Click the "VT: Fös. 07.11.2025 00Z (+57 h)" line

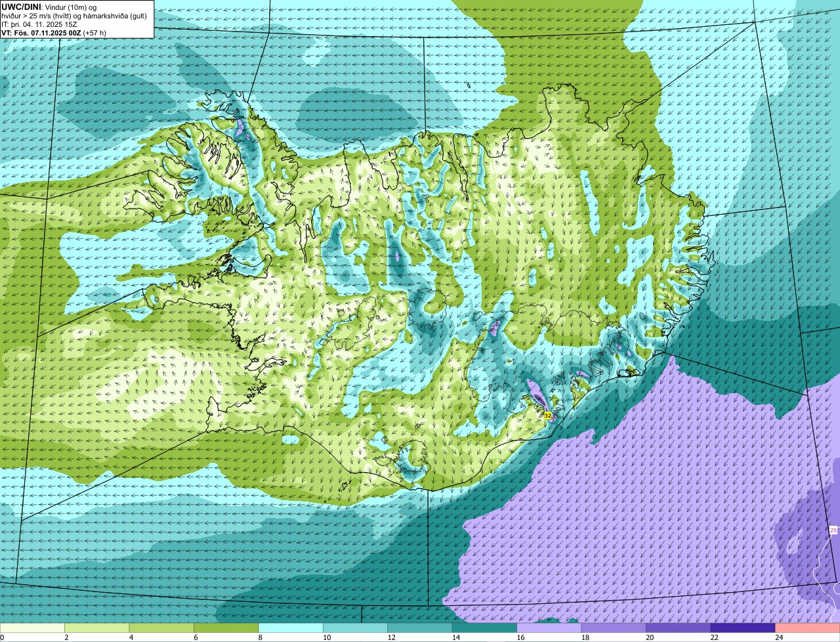(x=54, y=32)
